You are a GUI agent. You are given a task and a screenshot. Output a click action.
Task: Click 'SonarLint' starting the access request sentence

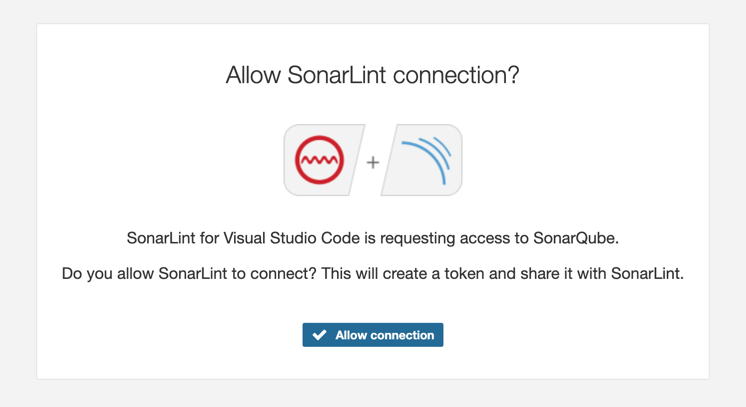[x=161, y=238]
